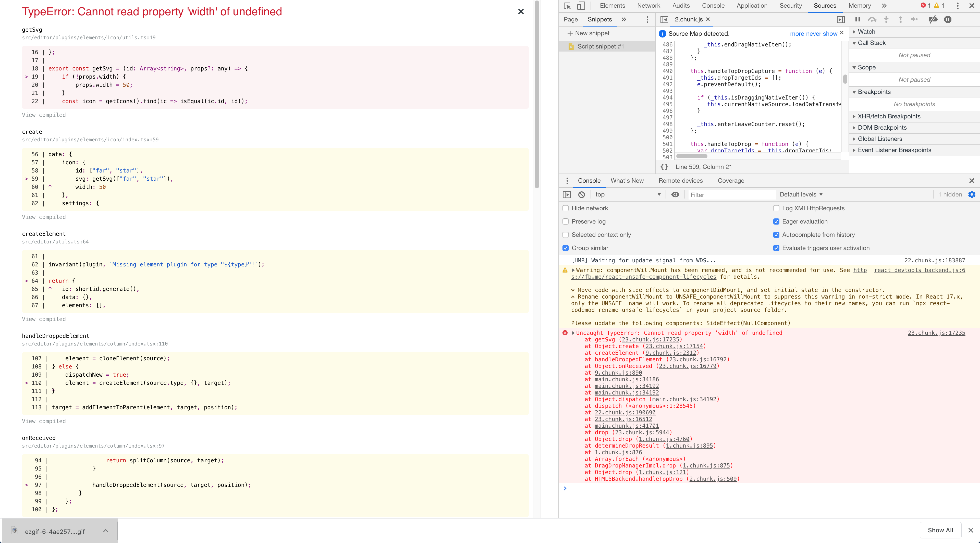The height and width of the screenshot is (543, 980).
Task: Close the error overlay with X
Action: pos(521,12)
